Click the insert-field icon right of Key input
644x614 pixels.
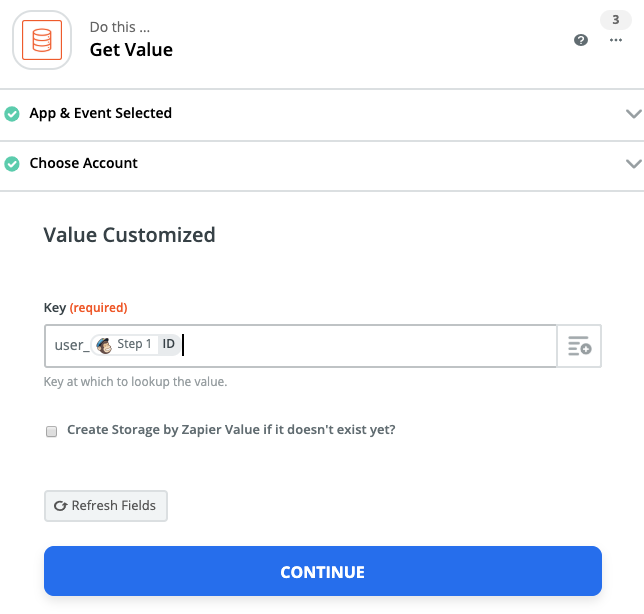tap(580, 347)
